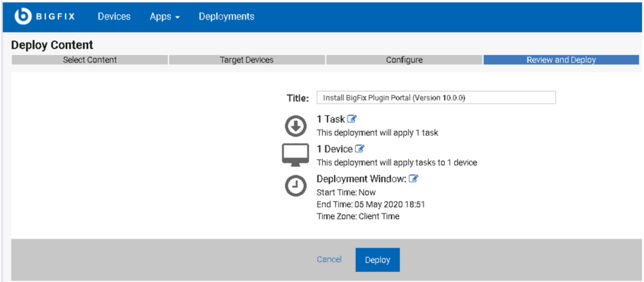The image size is (644, 282).
Task: Go to the Target Devices step
Action: [247, 60]
